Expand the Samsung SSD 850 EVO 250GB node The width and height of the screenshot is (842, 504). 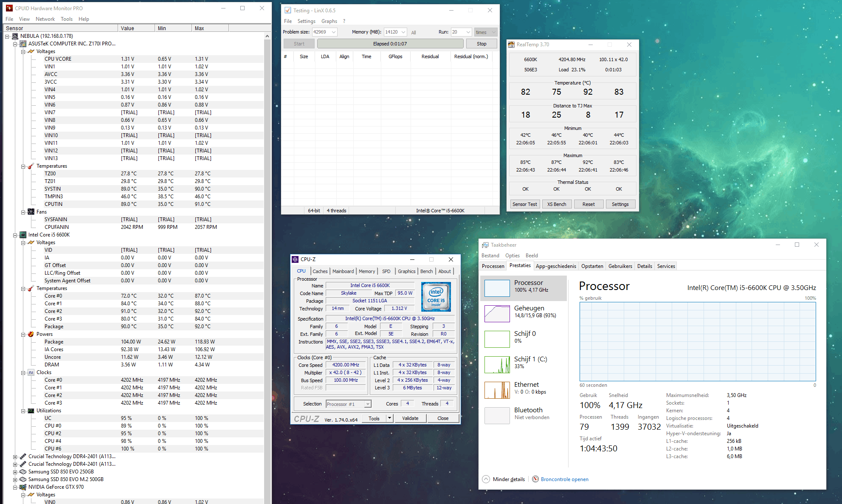(15, 472)
